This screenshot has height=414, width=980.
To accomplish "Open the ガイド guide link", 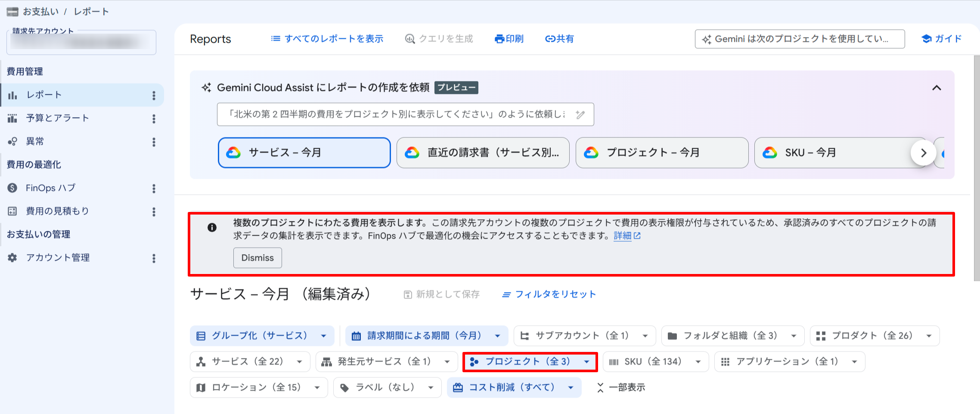I will click(941, 39).
